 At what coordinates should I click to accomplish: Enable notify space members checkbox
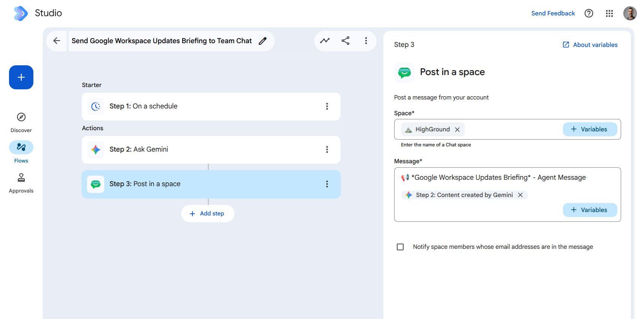click(x=400, y=247)
